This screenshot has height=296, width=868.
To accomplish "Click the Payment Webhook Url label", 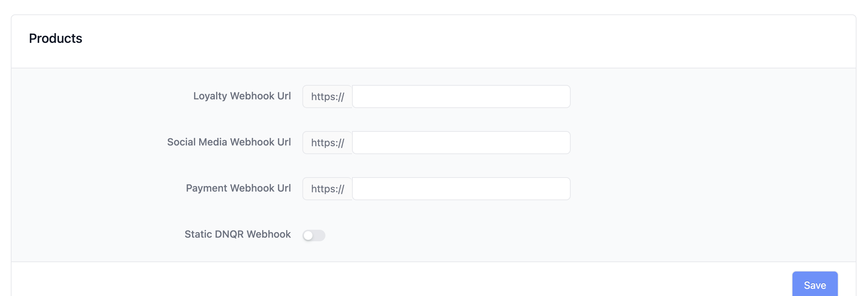I will (x=238, y=188).
